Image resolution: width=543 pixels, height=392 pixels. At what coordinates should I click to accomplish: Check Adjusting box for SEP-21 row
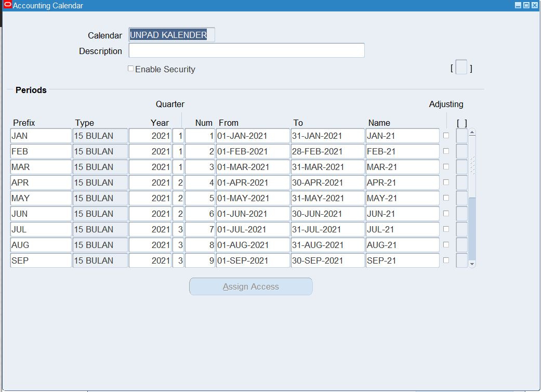click(x=446, y=260)
